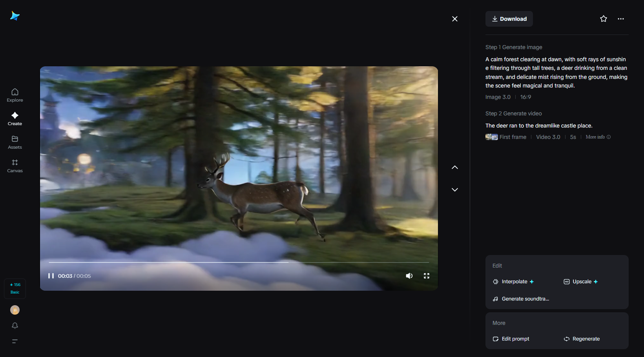Click the 'Image 3.0' model label
The image size is (644, 357).
click(498, 97)
